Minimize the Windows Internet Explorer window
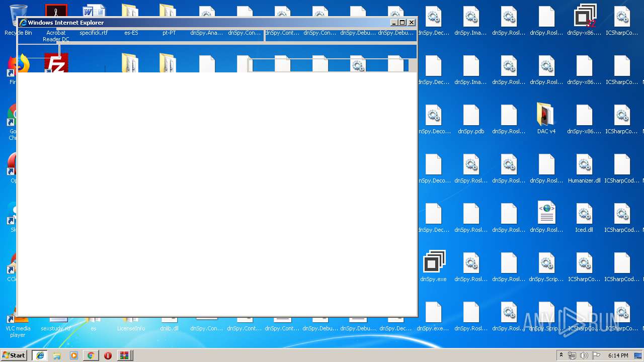This screenshot has height=362, width=644. point(393,22)
